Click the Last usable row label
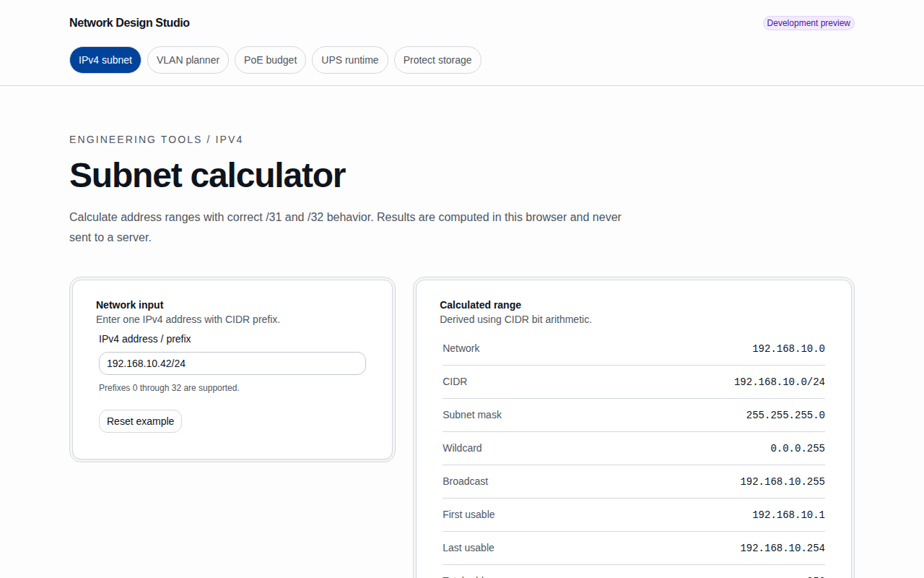The image size is (924, 578). (468, 548)
